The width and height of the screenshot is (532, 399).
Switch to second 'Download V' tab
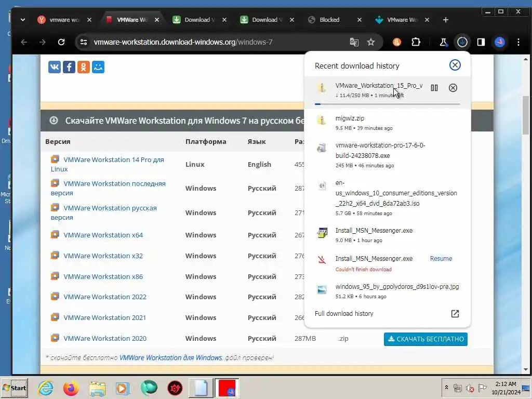click(267, 20)
